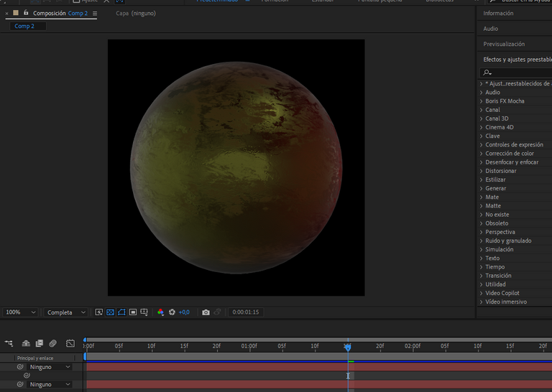Toggle the viewer lock icon

point(26,13)
